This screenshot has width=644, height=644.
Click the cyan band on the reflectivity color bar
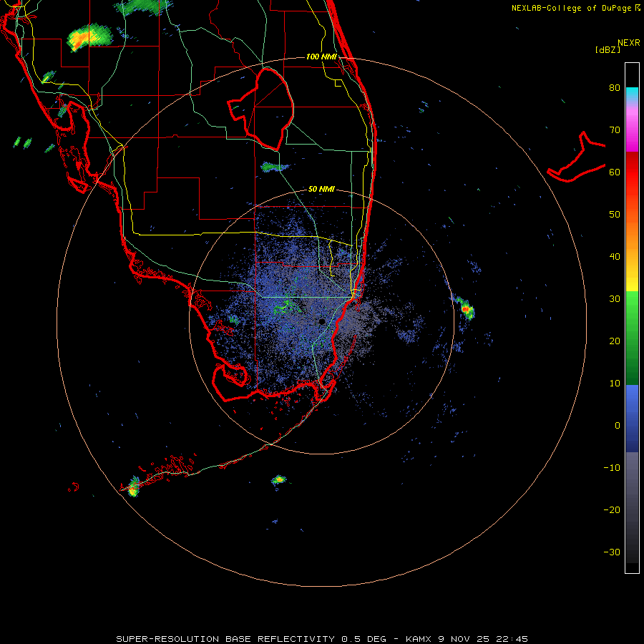[x=632, y=94]
